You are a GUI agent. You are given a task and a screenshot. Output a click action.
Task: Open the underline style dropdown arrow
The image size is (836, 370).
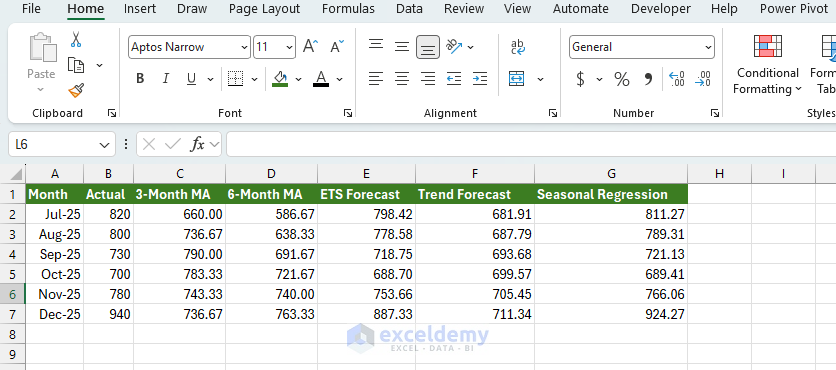pyautogui.click(x=210, y=79)
